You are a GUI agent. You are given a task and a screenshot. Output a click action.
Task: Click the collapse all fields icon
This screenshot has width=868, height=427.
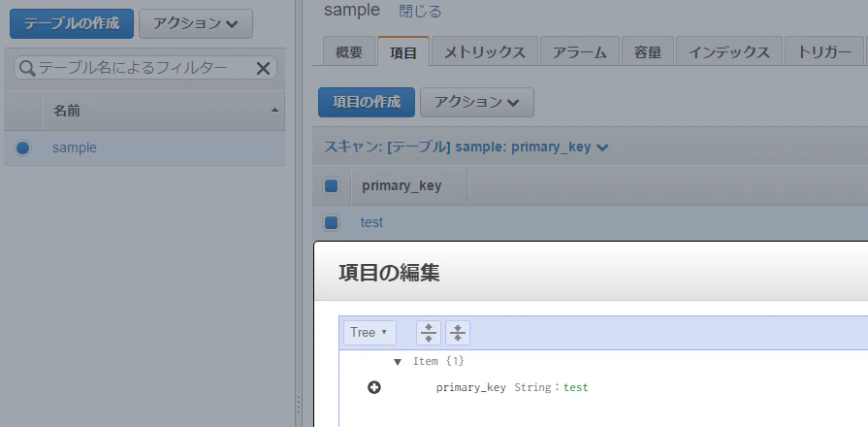coord(457,332)
